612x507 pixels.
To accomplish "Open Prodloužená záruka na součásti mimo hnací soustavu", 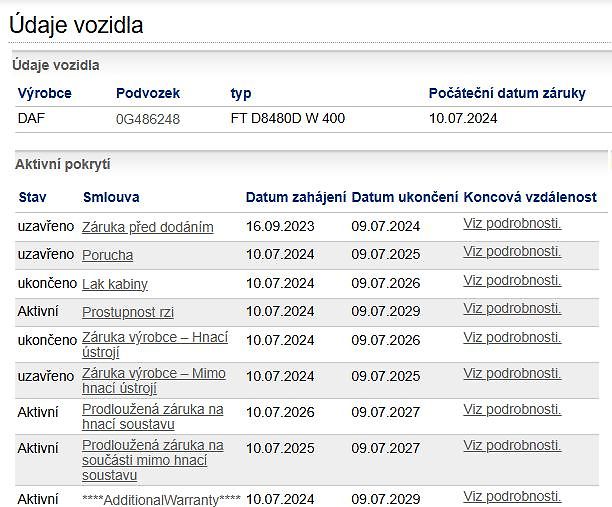I will (x=153, y=460).
